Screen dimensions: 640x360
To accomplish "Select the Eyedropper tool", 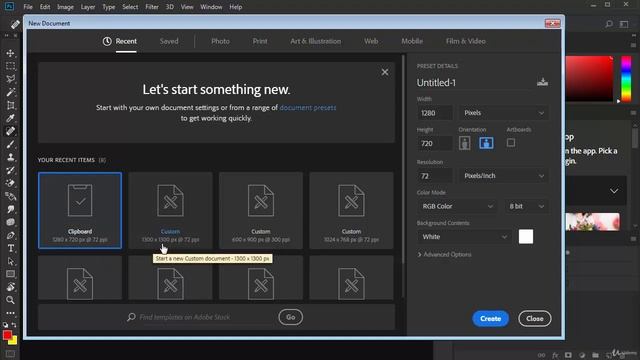I will pyautogui.click(x=10, y=118).
